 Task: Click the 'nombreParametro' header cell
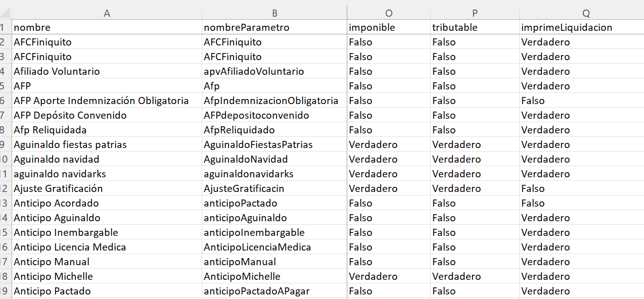click(274, 27)
